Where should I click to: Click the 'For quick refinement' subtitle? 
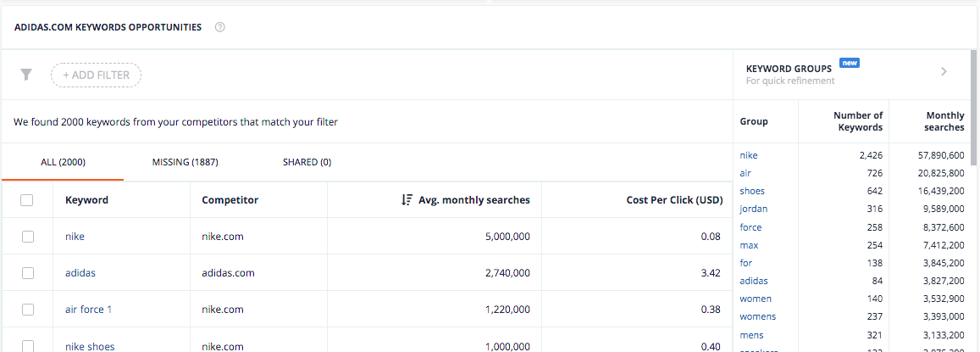(x=790, y=81)
